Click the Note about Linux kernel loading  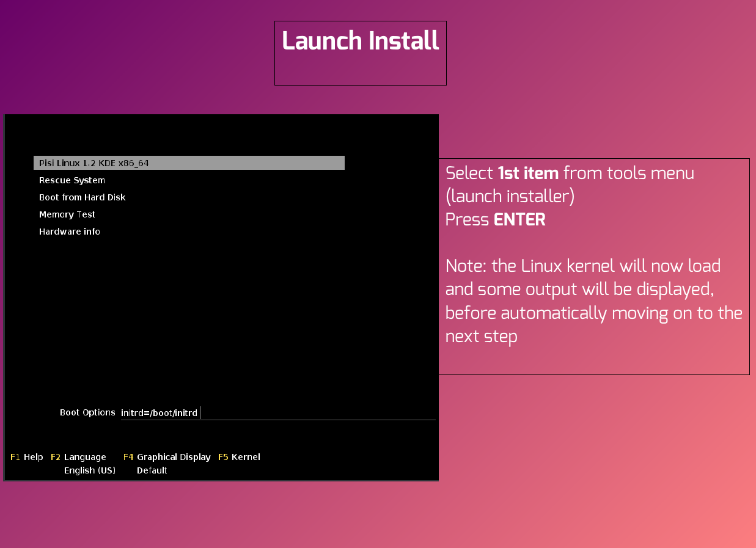[594, 301]
